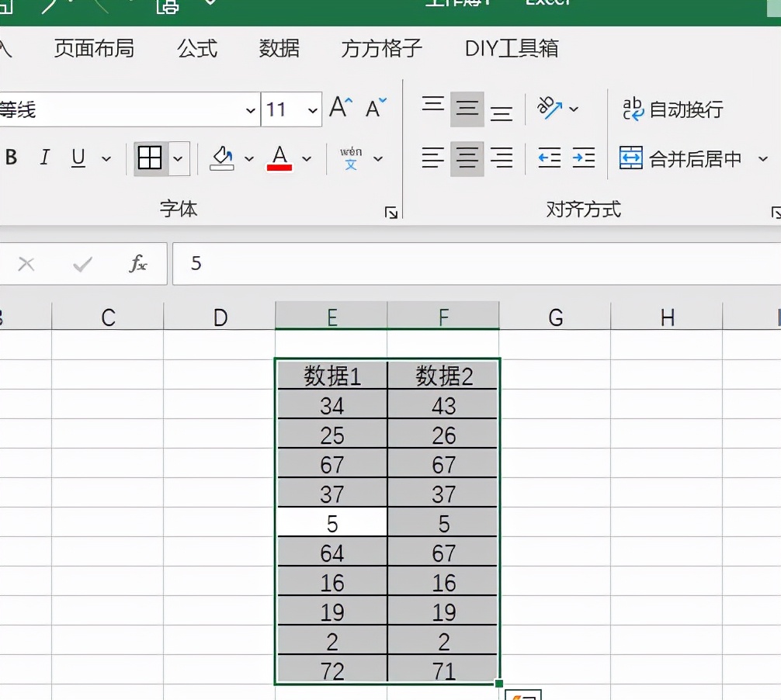The height and width of the screenshot is (700, 781).
Task: Switch to the 数据 tab
Action: click(x=279, y=48)
